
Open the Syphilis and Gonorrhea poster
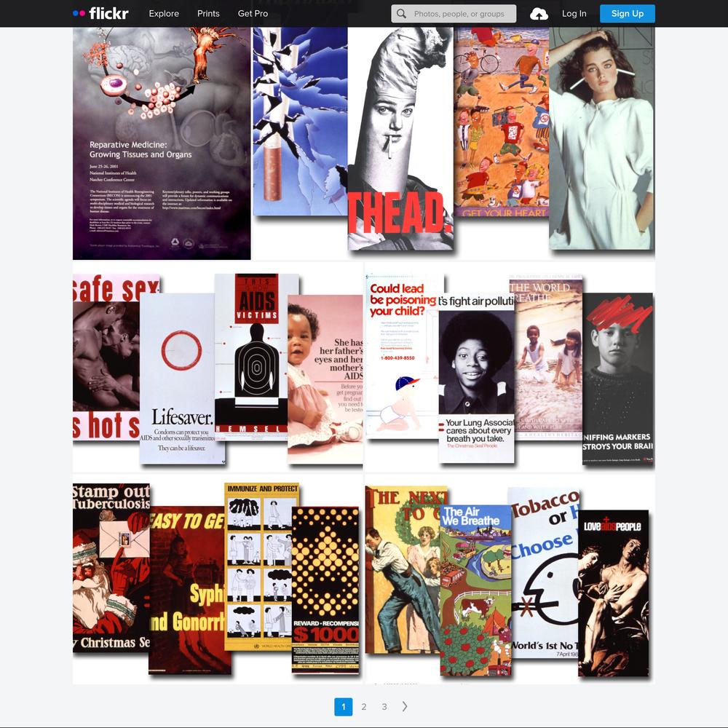(187, 590)
